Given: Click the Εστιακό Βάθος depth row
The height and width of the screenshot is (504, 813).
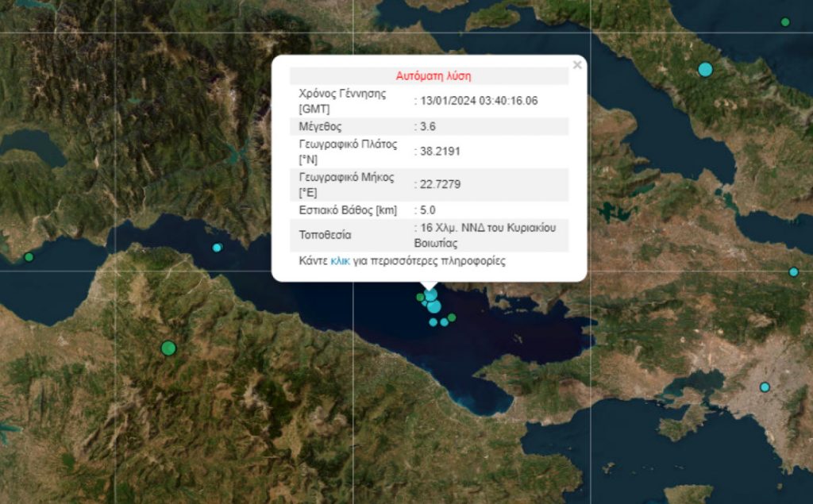Looking at the screenshot, I should (349, 211).
